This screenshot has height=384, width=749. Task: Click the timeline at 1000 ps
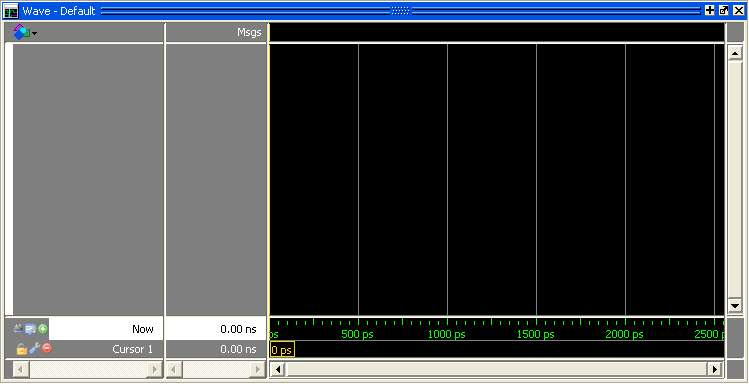click(x=447, y=334)
